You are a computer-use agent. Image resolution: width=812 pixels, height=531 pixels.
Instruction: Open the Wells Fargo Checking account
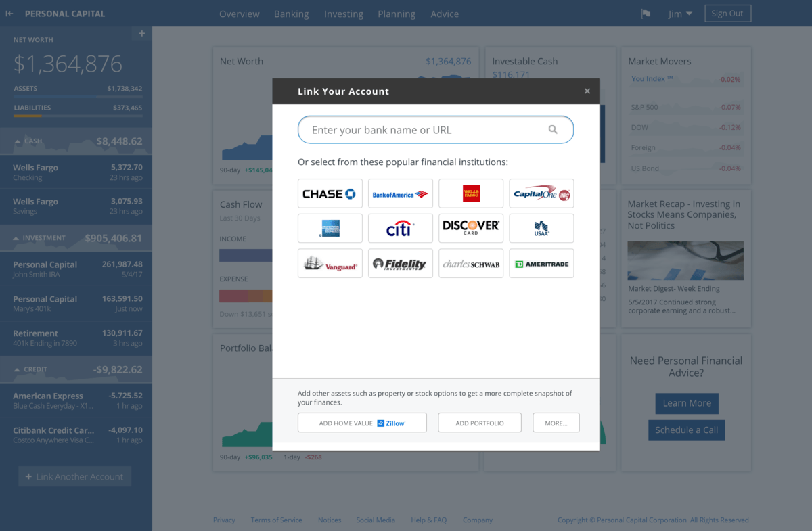tap(76, 172)
